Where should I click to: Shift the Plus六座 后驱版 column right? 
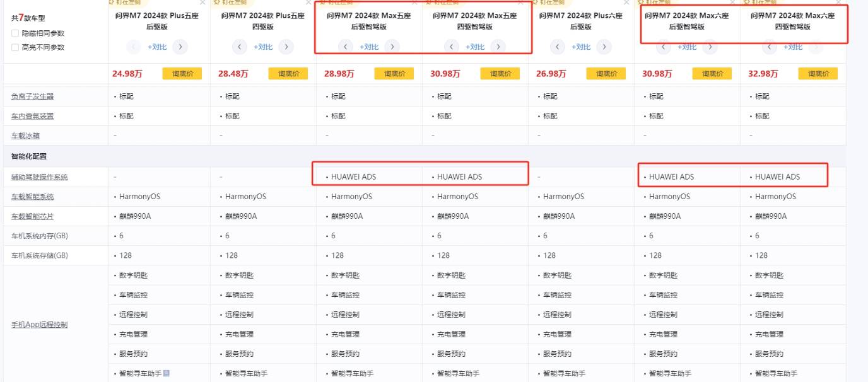604,46
